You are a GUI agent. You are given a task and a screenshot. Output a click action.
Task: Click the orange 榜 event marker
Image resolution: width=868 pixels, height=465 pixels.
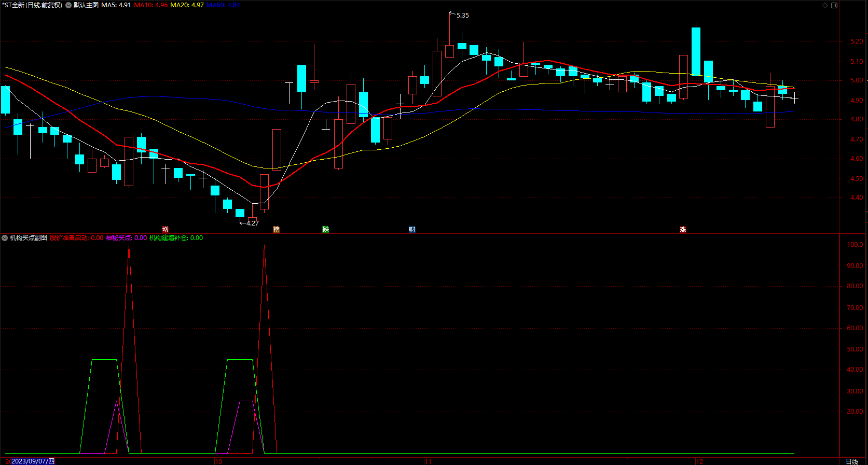coord(276,229)
